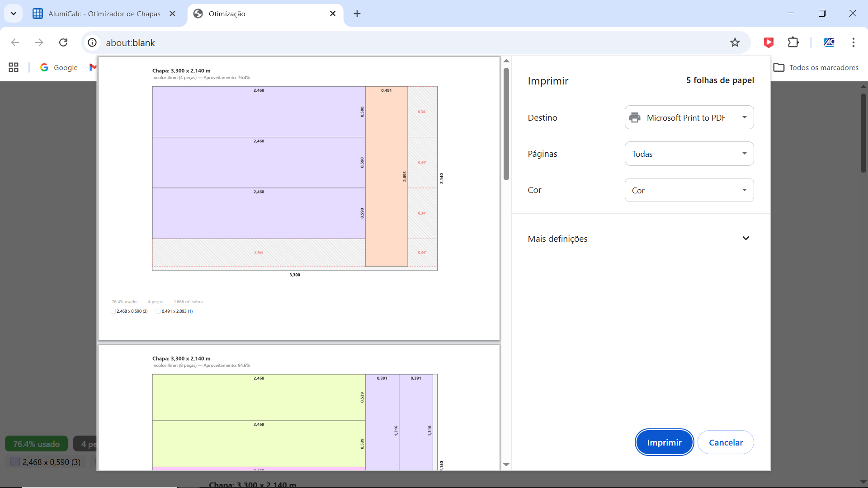The image size is (868, 488).
Task: Open Todos os marcadores folder
Action: click(x=816, y=67)
